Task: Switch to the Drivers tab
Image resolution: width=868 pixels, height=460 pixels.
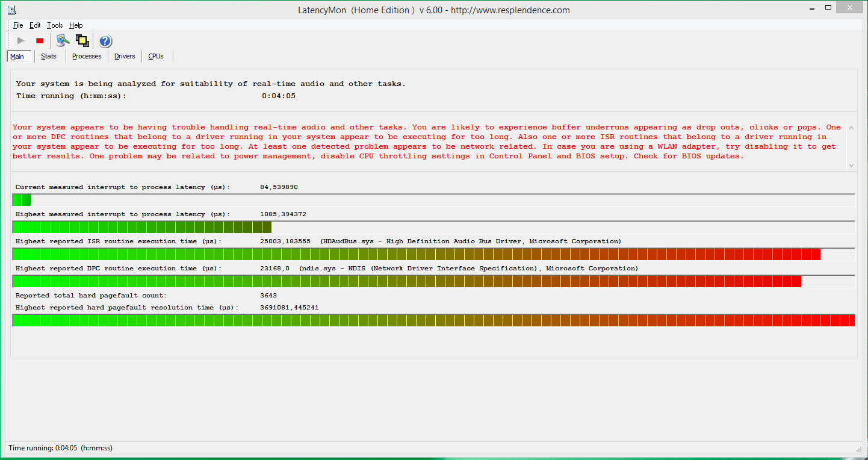Action: point(125,56)
